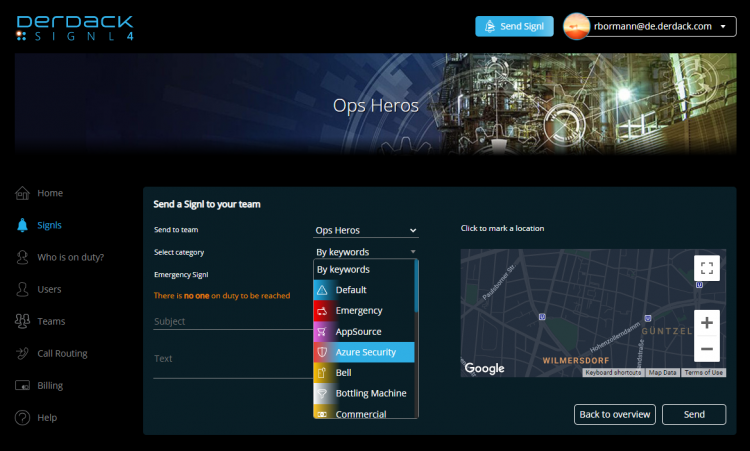Toggle fullscreen map view
Screen dimensions: 750x451
click(707, 268)
